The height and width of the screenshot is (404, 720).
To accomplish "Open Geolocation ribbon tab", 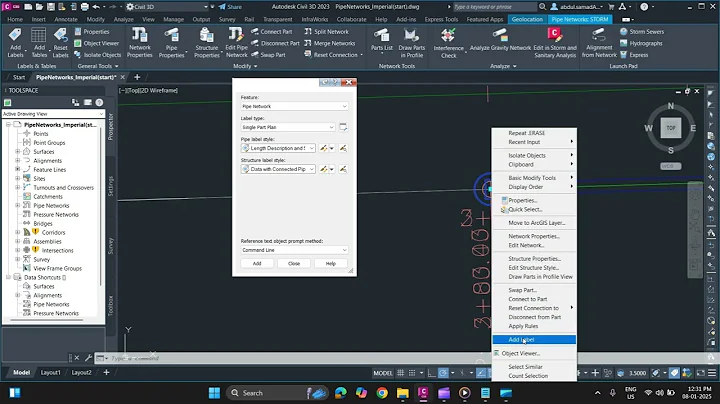I will [x=527, y=19].
